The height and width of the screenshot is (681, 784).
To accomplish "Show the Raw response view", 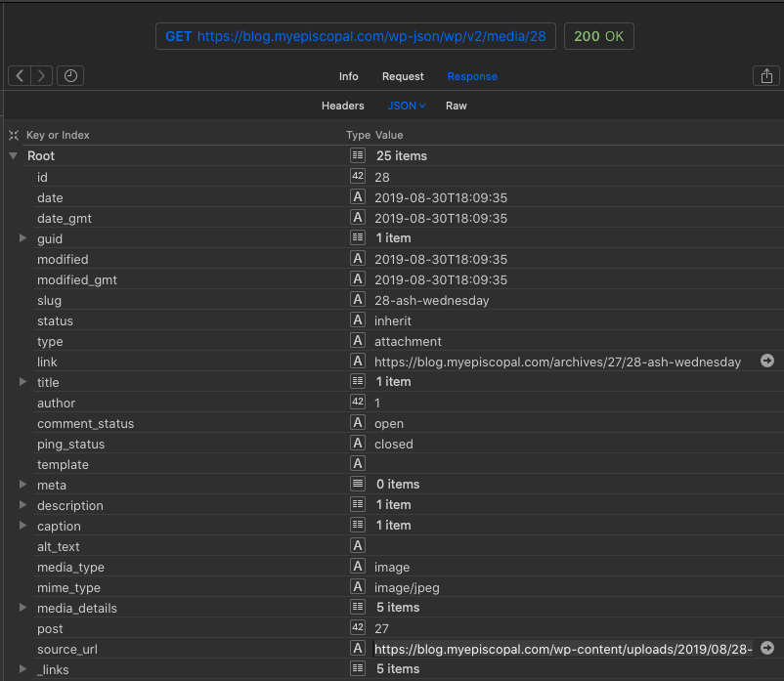I will coord(456,106).
